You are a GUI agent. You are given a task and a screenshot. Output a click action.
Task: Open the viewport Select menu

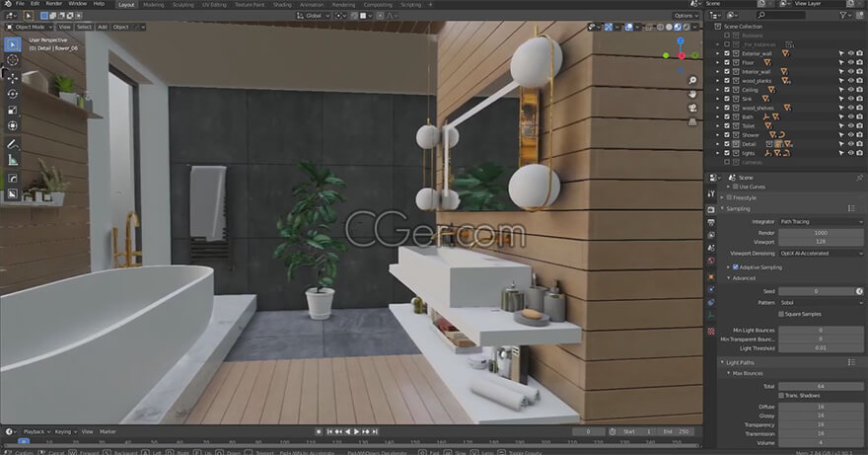(x=84, y=27)
